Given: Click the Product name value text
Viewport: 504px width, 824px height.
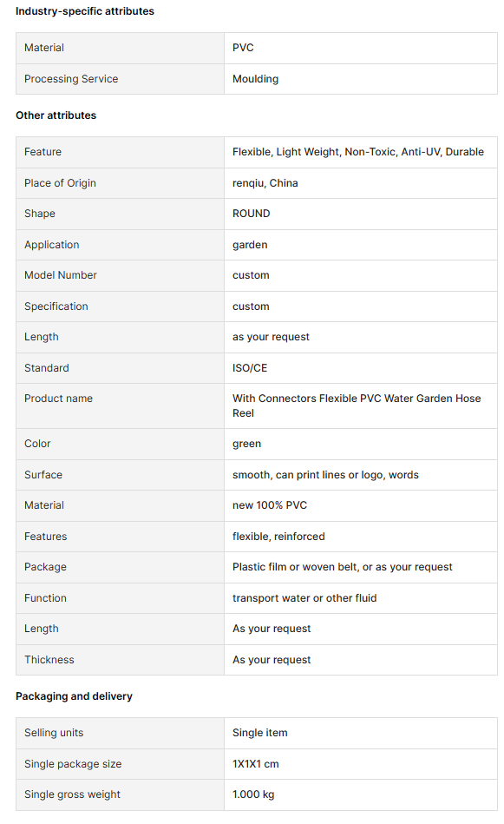Looking at the screenshot, I should (357, 405).
